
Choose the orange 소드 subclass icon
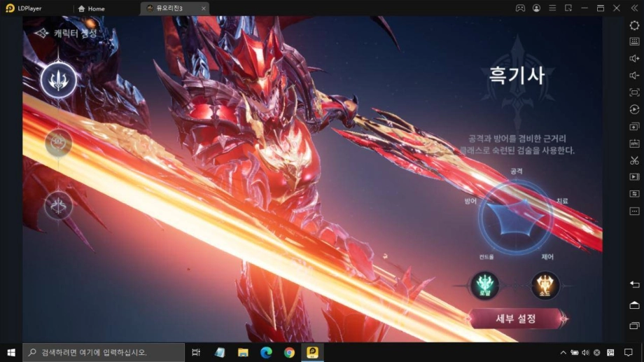[x=545, y=285]
